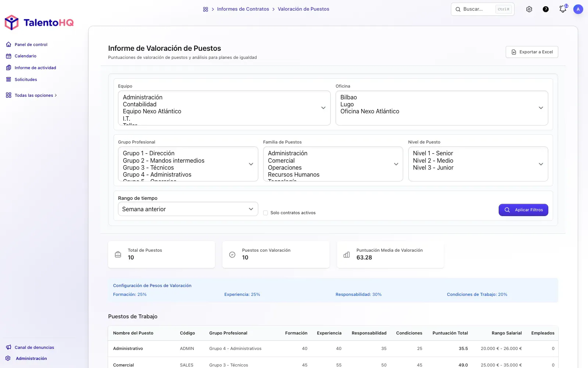Click Nombre del Puesto column header
The height and width of the screenshot is (368, 588).
133,333
